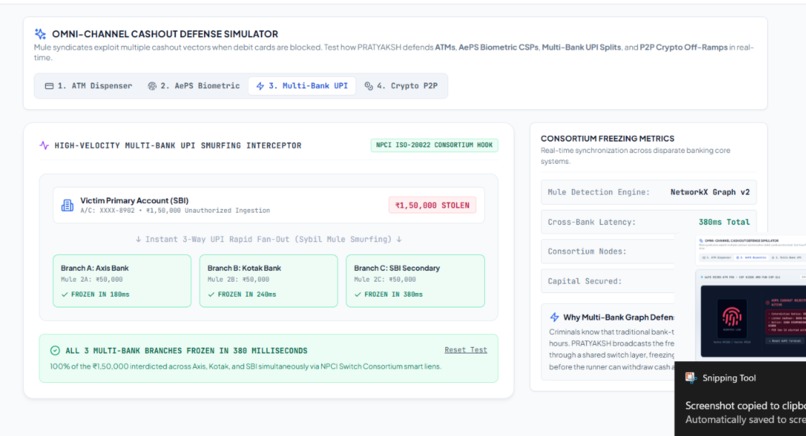Click the Mule 2A: ₹50,000 text
806x436 pixels.
tap(91, 279)
